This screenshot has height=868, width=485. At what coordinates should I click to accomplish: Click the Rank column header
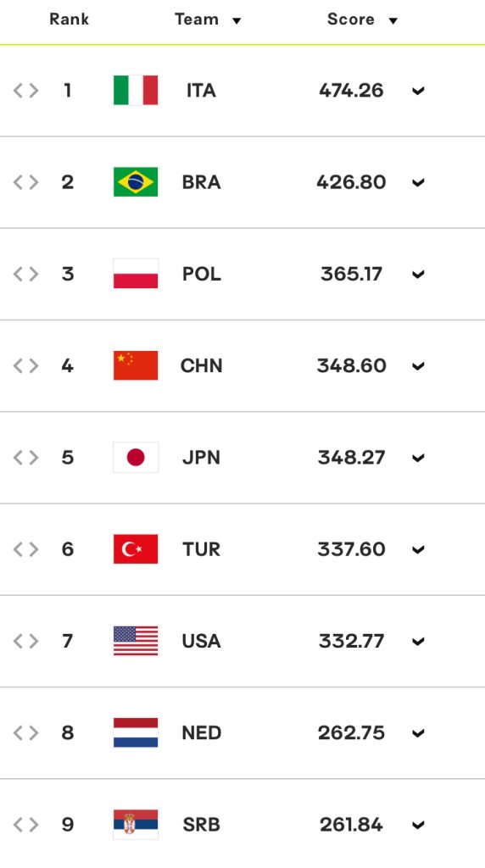click(x=70, y=19)
